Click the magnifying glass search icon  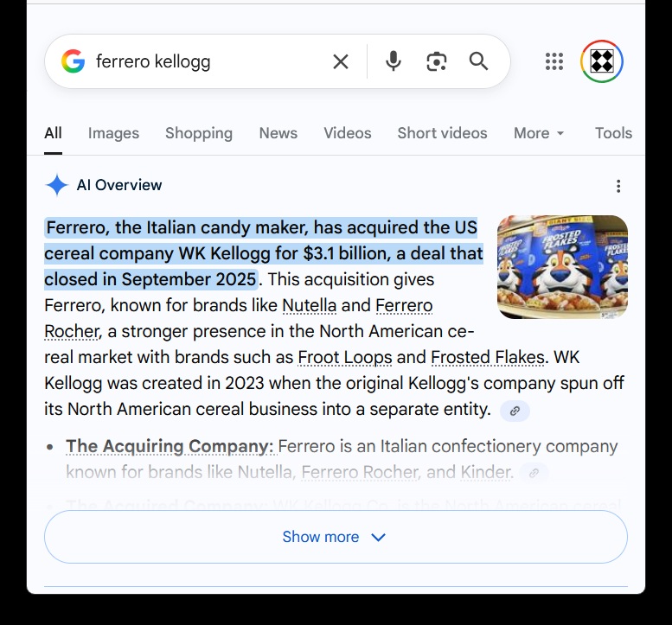click(x=478, y=61)
